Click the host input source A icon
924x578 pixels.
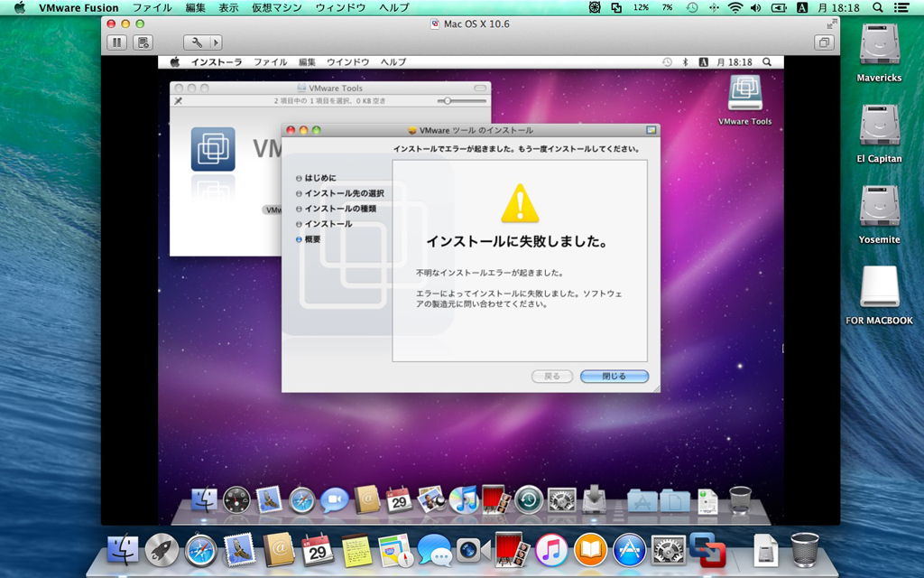tap(802, 7)
